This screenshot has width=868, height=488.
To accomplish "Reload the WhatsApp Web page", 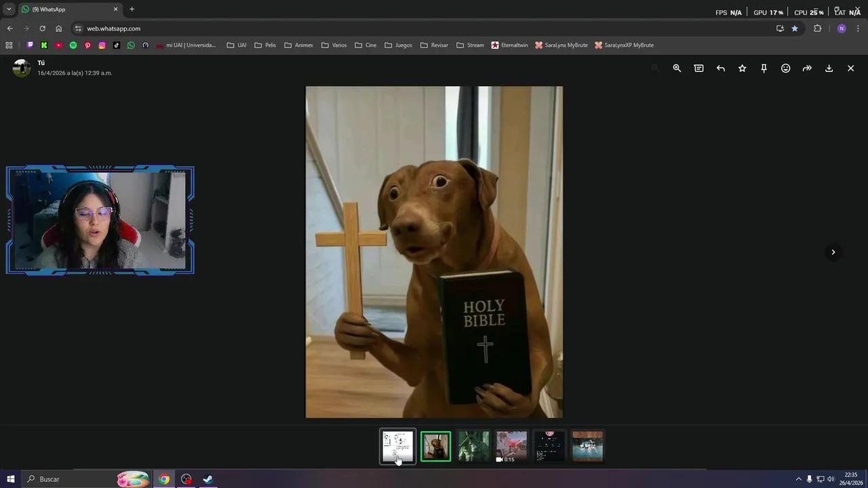I will pyautogui.click(x=42, y=28).
